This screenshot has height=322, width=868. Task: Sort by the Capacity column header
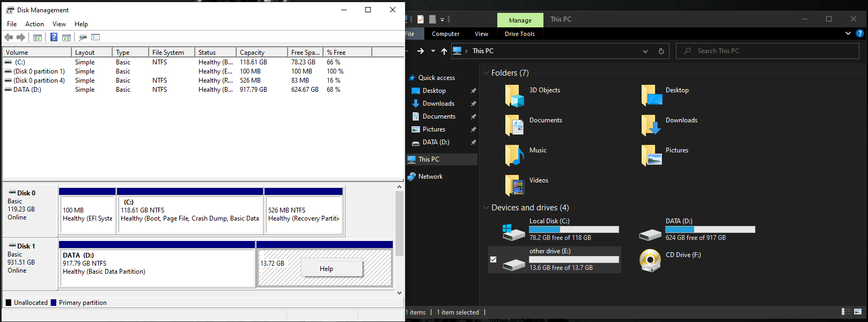pos(262,52)
